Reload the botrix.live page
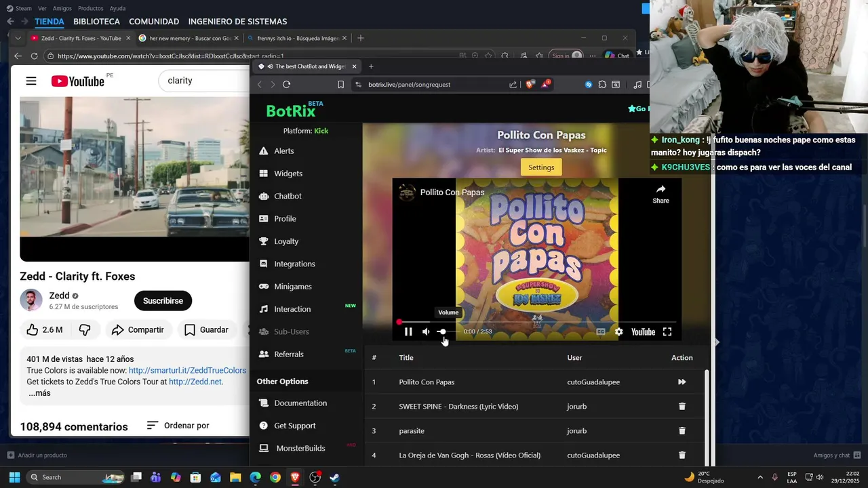This screenshot has height=488, width=868. [x=286, y=85]
